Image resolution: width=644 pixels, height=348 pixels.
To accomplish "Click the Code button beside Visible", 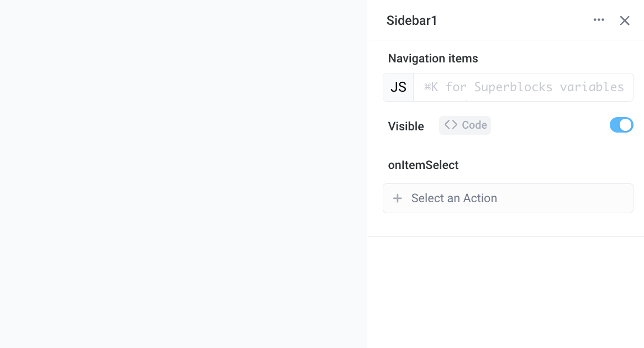I will (x=464, y=125).
